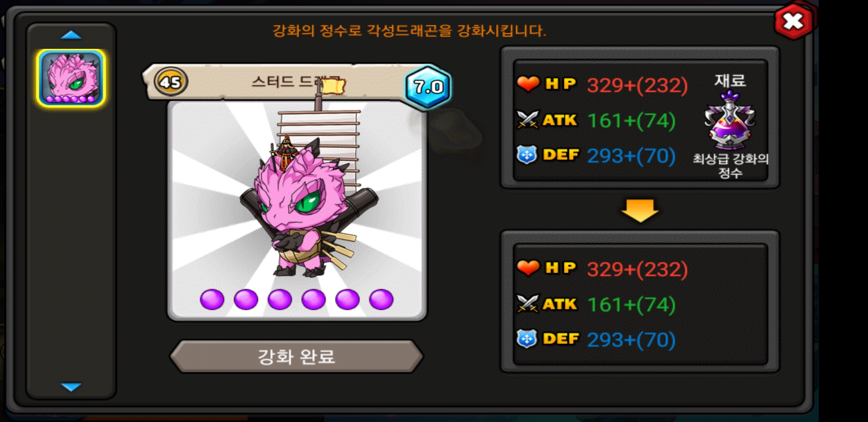Tap the DEF shield icon in the top stats panel
This screenshot has width=868, height=422.
(527, 155)
